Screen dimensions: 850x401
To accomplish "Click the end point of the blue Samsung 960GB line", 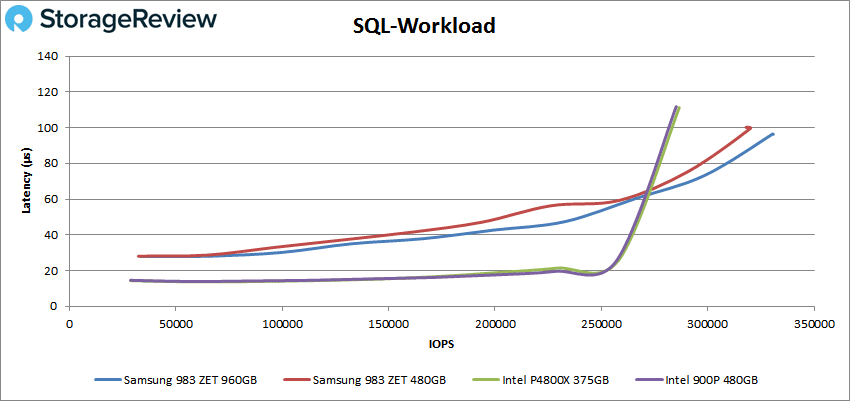I will coord(772,134).
